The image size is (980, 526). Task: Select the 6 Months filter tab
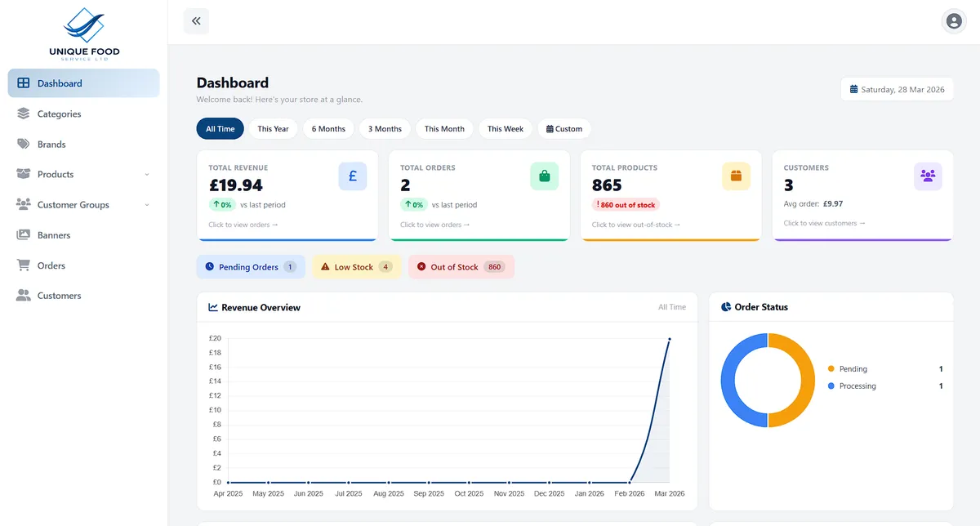tap(327, 128)
